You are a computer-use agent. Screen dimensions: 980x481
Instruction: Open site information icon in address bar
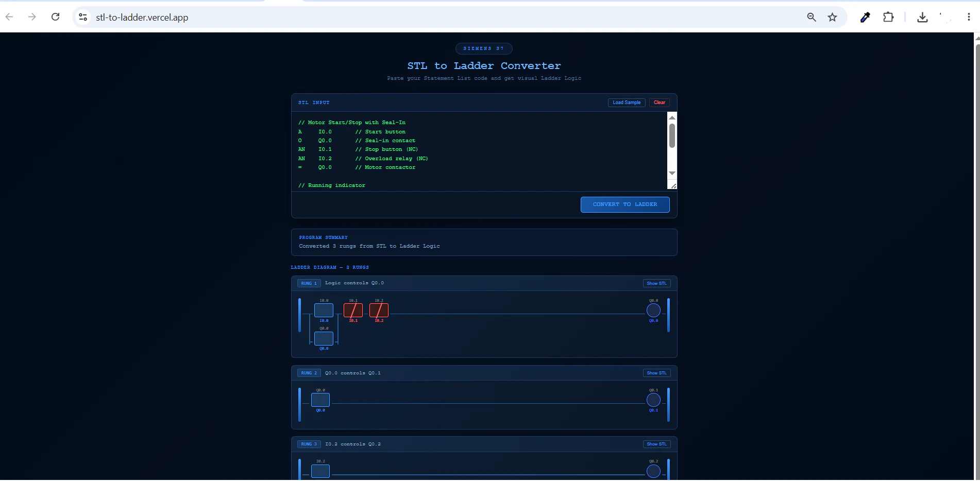pos(83,17)
